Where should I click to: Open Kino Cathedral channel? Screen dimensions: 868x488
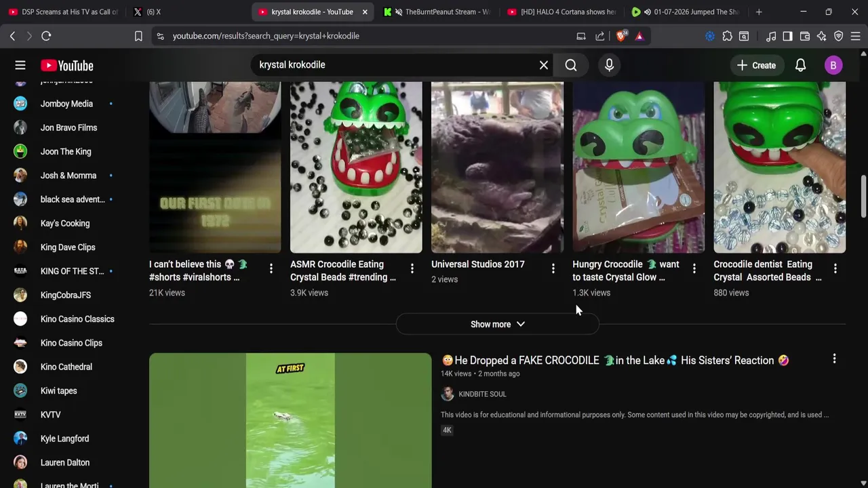click(66, 367)
